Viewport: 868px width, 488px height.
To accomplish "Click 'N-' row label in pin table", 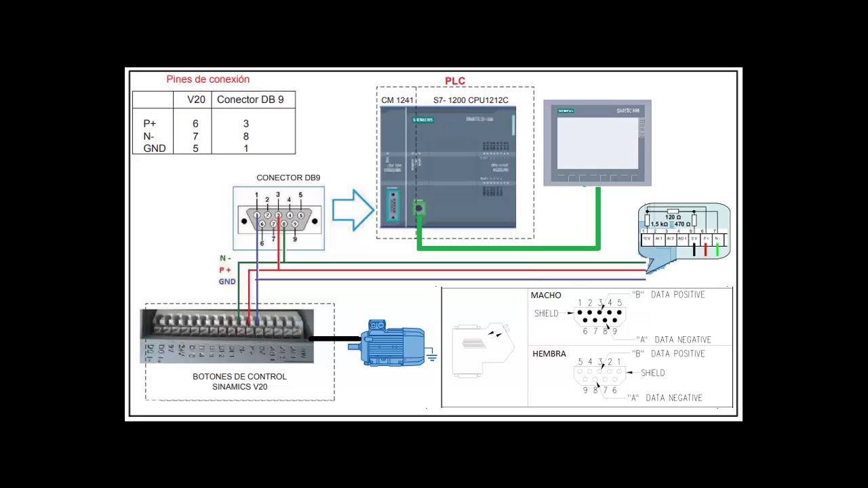I will [x=149, y=136].
